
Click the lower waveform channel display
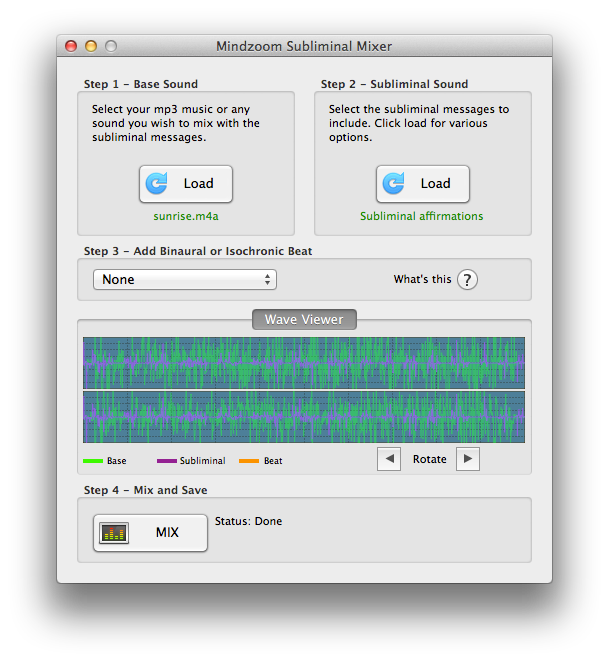pyautogui.click(x=304, y=417)
